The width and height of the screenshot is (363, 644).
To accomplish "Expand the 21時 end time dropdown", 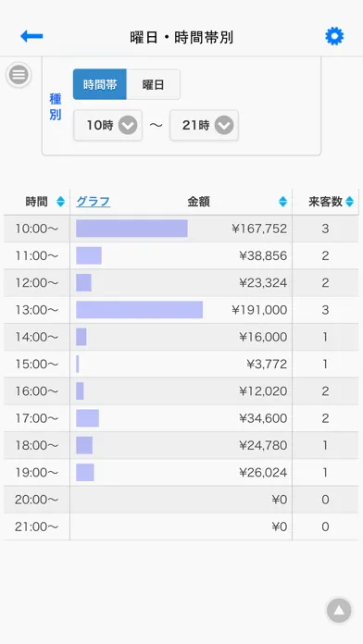I will click(205, 125).
